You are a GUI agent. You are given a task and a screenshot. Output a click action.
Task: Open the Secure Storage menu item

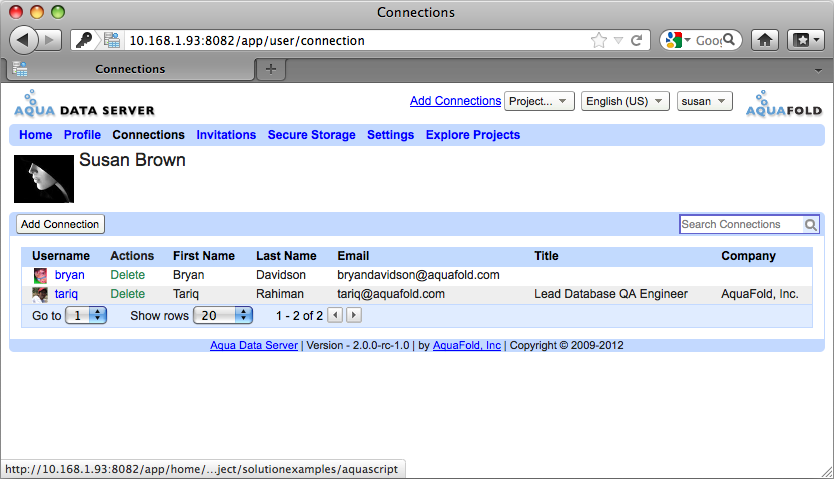[312, 135]
